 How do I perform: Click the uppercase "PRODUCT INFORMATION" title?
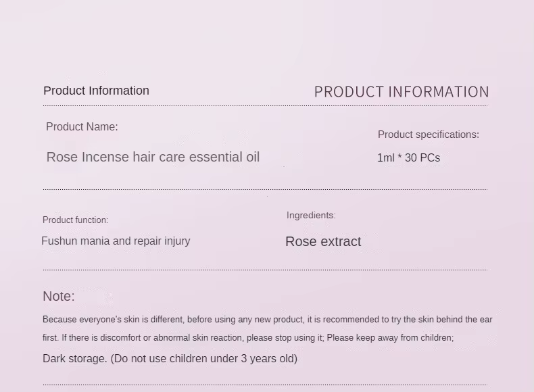(402, 92)
